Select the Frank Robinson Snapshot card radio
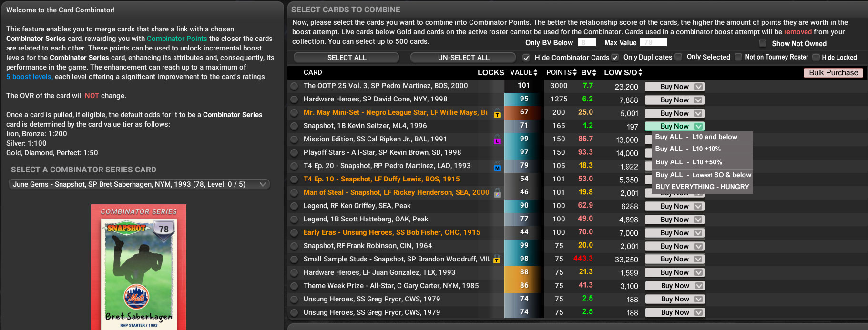Viewport: 868px width, 330px height. coord(294,246)
